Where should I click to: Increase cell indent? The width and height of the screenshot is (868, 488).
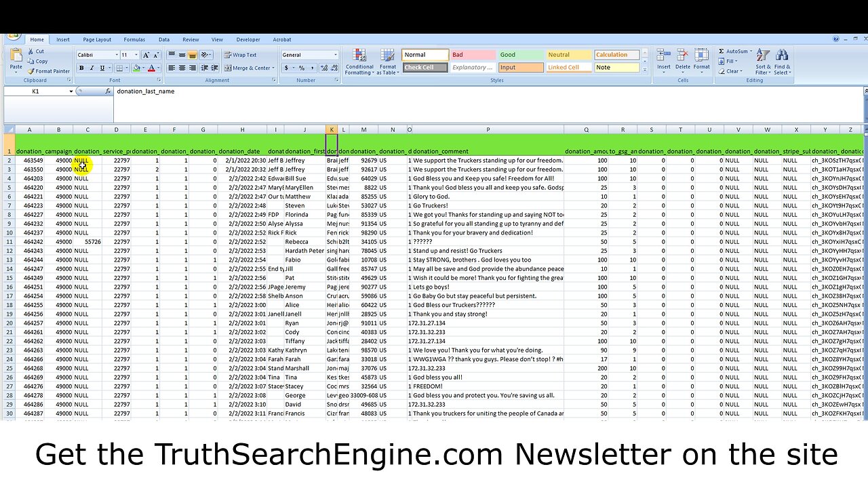(x=215, y=68)
